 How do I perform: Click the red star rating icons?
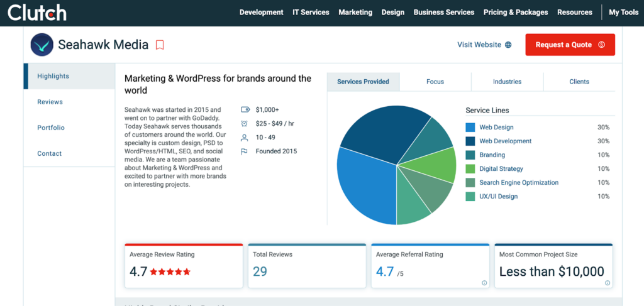pos(170,272)
